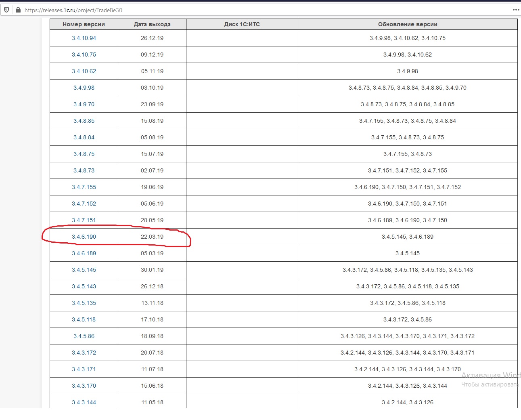Click update cell '3.4.7.155, 3.4.8.73'

click(x=408, y=154)
